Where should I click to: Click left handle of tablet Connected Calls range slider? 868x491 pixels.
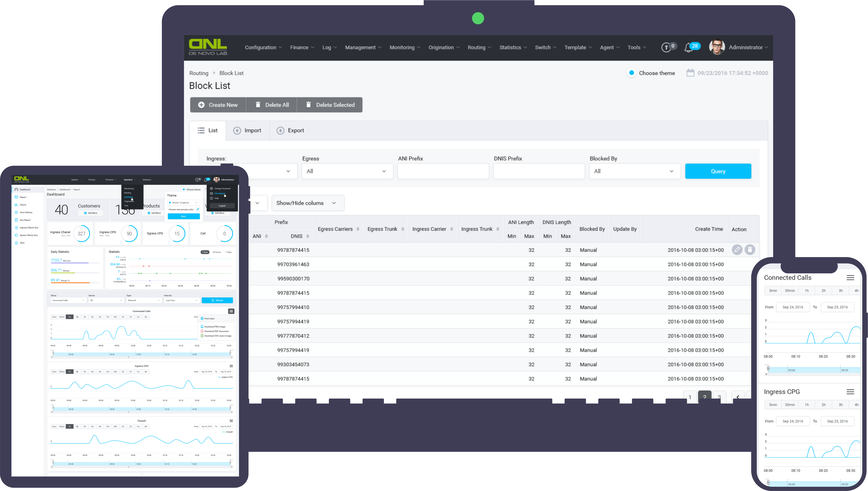pos(53,353)
